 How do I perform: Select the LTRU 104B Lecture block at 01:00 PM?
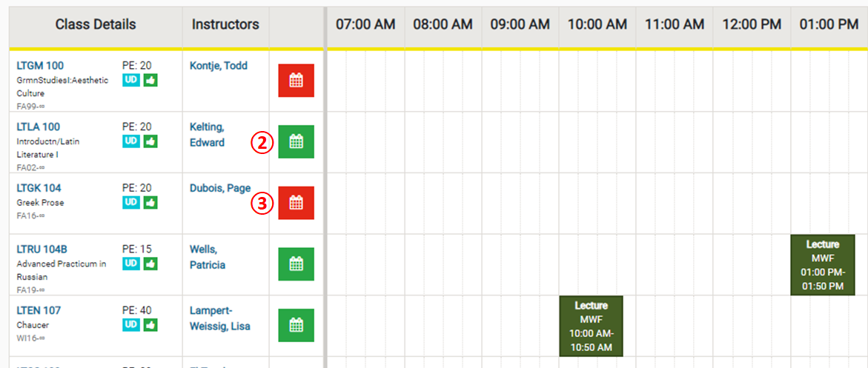click(823, 264)
